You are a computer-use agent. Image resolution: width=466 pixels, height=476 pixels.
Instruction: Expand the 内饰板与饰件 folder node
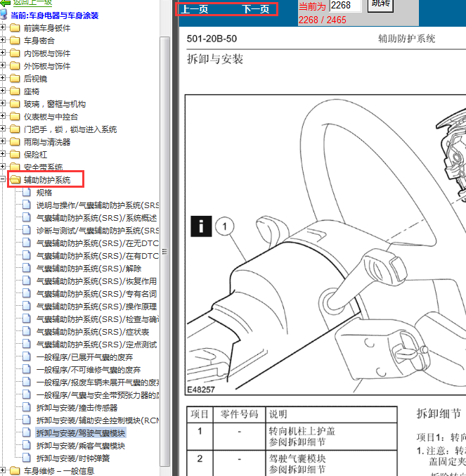point(2,53)
